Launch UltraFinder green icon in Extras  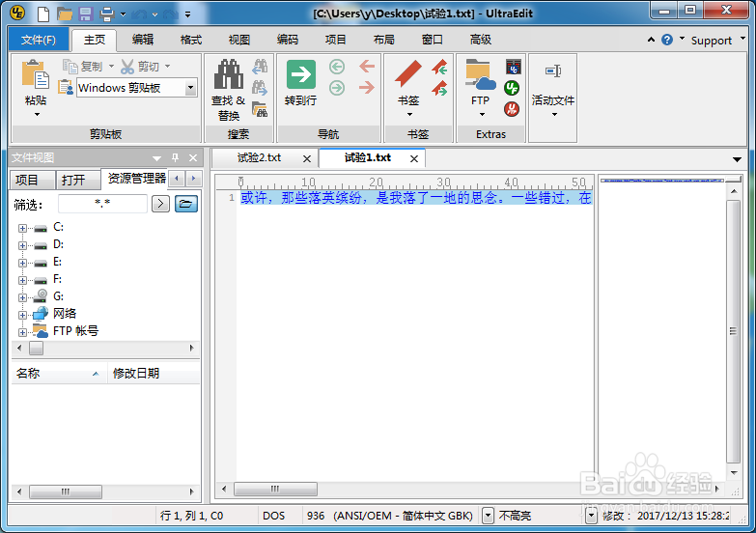pos(512,88)
